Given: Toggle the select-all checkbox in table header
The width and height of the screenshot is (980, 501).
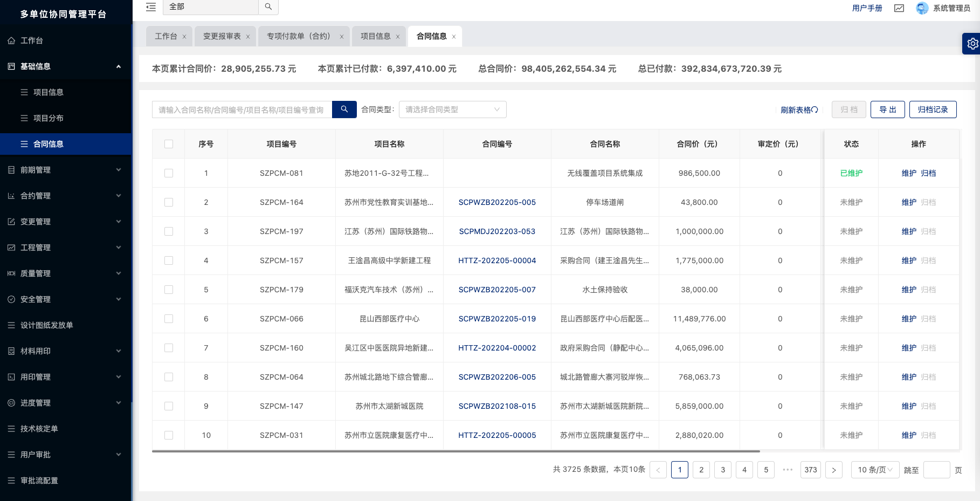Looking at the screenshot, I should coord(169,144).
